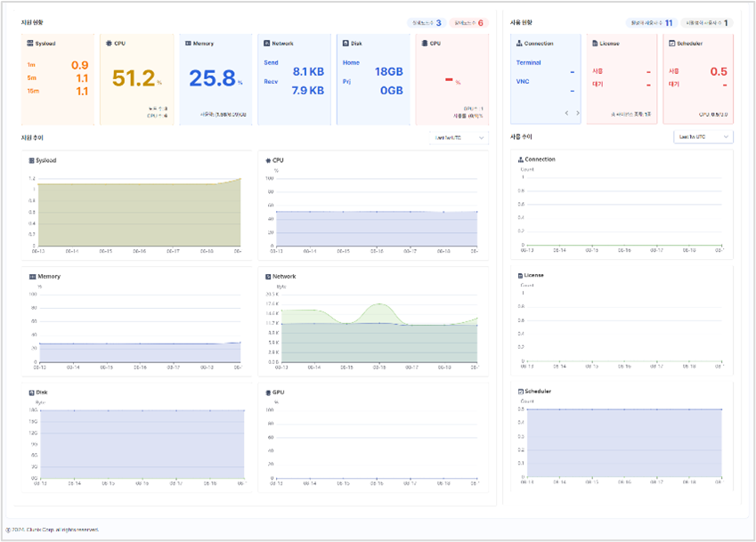The image size is (756, 542).
Task: Click the License icon in the usage card
Action: click(x=596, y=43)
